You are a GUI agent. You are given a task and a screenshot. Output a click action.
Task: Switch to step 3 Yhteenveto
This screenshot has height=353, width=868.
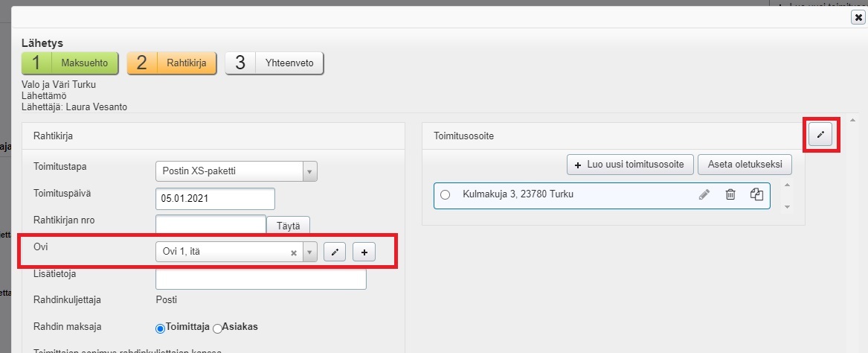click(274, 63)
